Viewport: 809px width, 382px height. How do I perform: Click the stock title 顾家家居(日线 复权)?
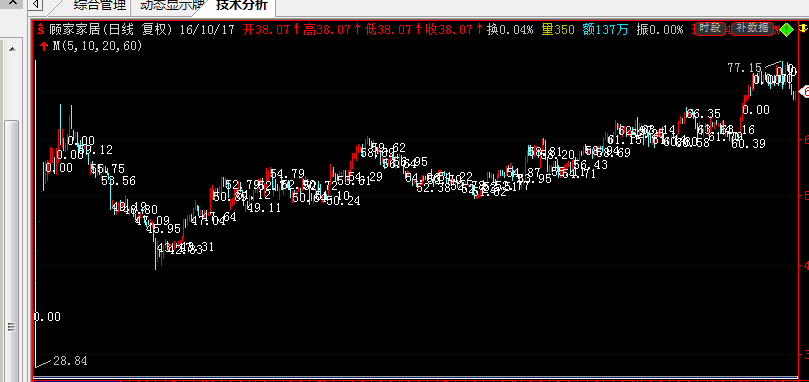[x=110, y=29]
